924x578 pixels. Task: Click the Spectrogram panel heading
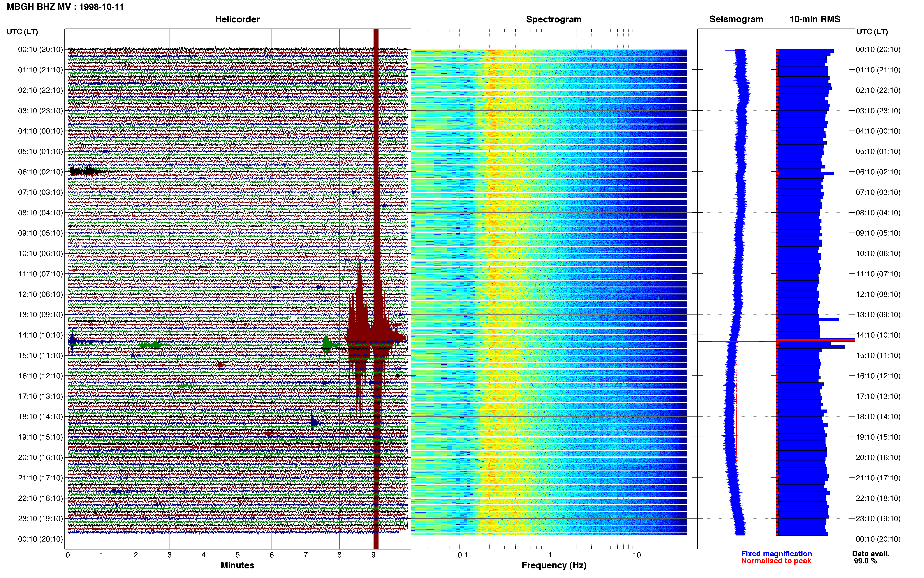pyautogui.click(x=554, y=19)
